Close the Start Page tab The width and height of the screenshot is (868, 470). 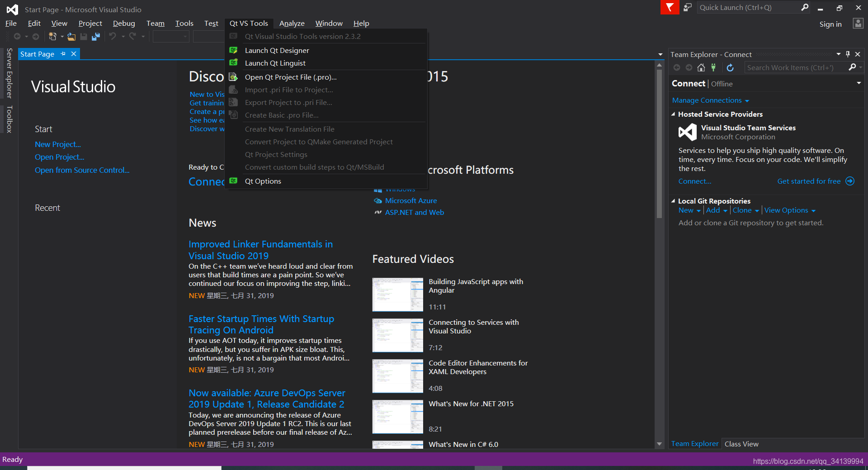(x=74, y=54)
